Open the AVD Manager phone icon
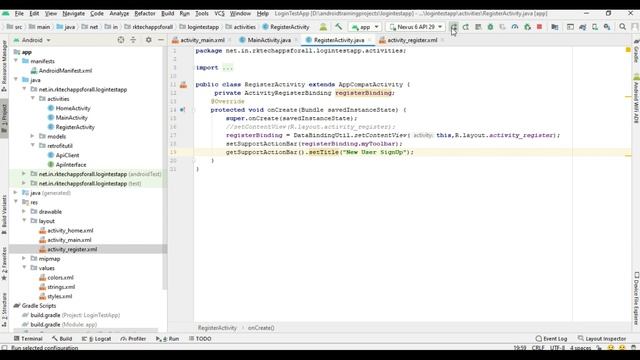 coord(595,27)
